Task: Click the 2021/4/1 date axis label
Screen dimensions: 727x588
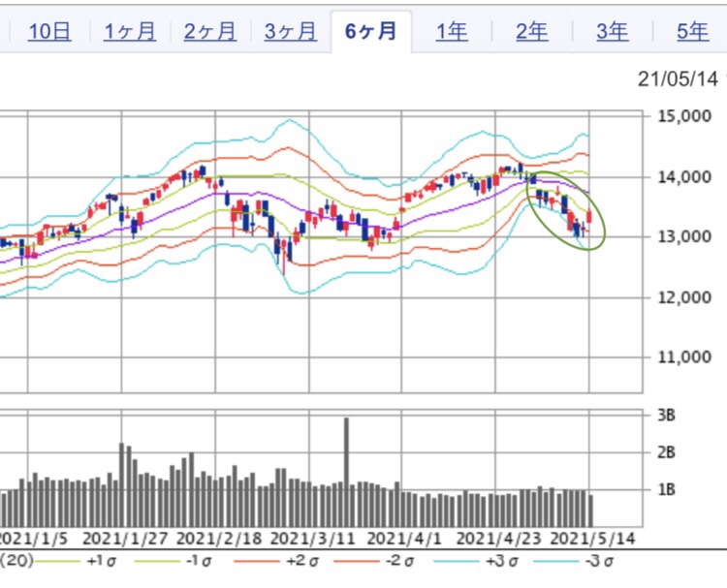Action: (404, 539)
